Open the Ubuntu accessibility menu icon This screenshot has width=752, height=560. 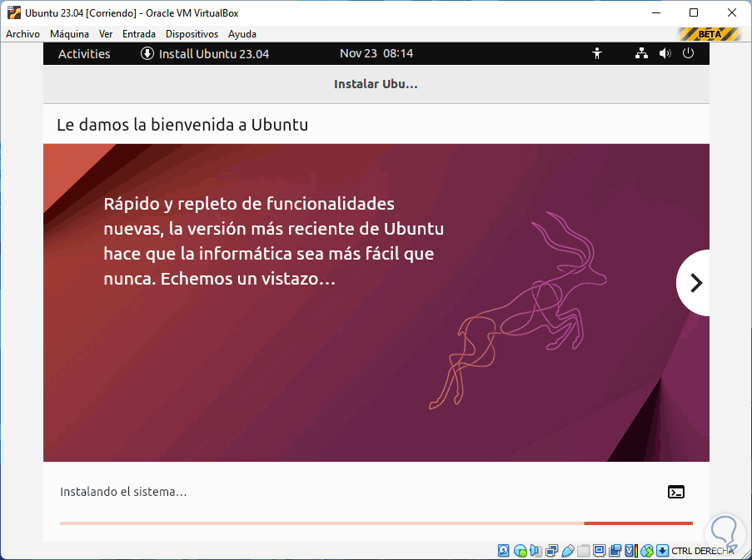(597, 53)
